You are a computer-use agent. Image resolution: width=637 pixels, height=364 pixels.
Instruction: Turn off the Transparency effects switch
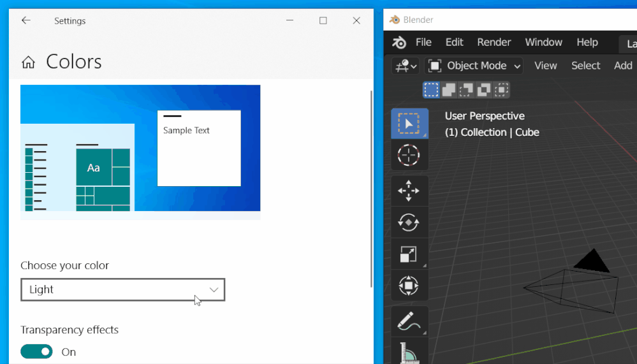coord(36,351)
